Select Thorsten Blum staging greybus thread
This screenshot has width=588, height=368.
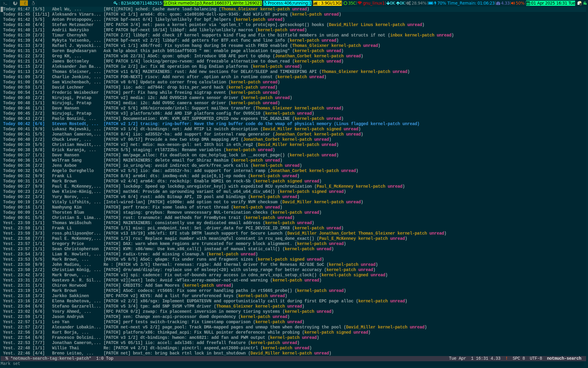coord(162,212)
